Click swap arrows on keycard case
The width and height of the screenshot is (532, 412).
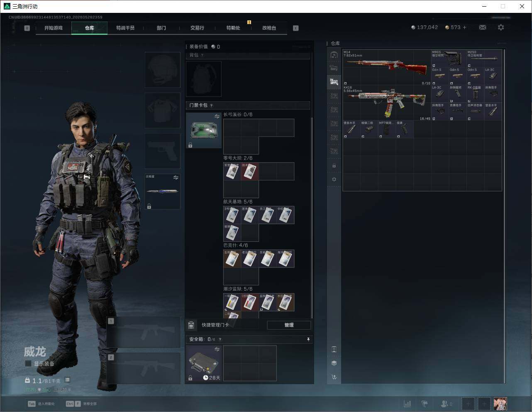217,117
